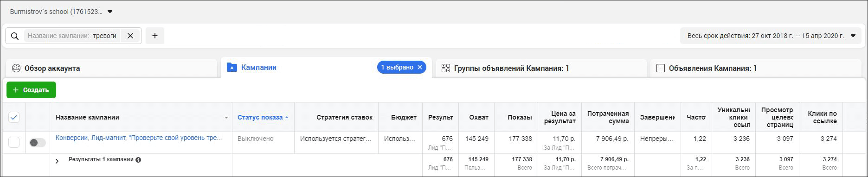The height and width of the screenshot is (177, 868).
Task: Remove the campaign name filter with X
Action: click(130, 36)
